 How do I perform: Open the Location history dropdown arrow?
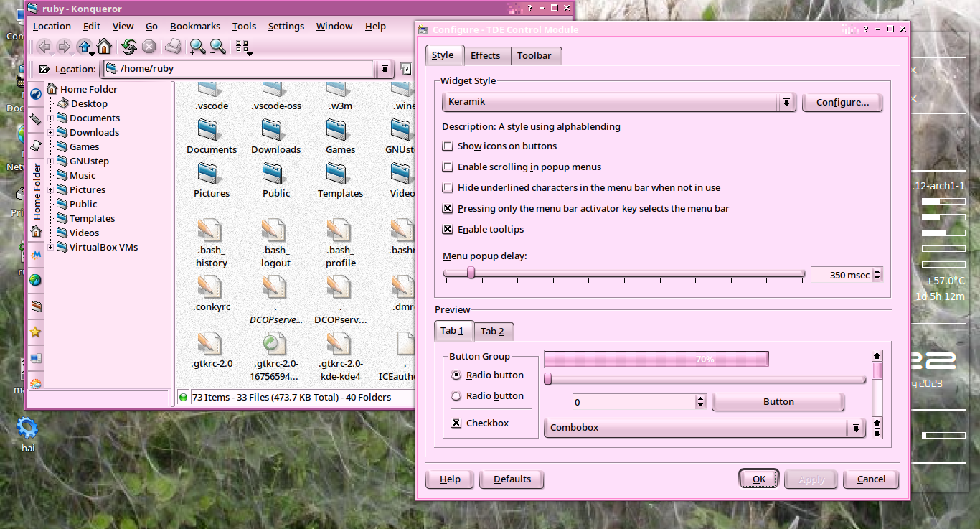pos(385,70)
